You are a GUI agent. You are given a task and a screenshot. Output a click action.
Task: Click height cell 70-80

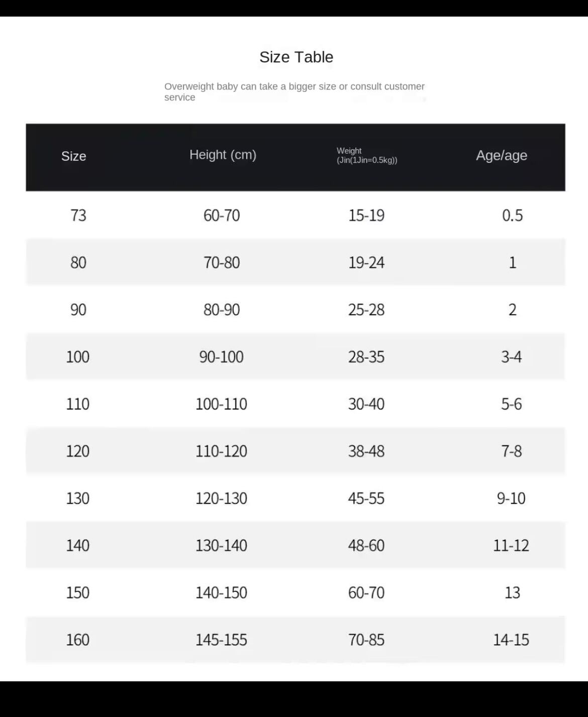coord(222,263)
